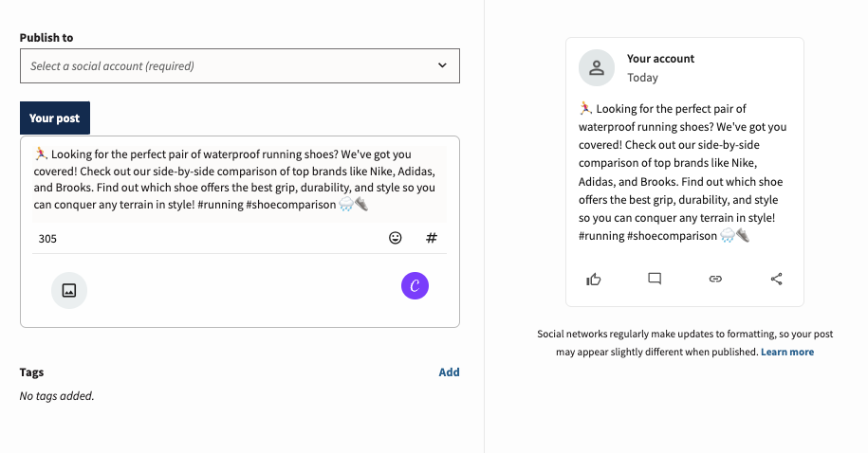Open the emoji picker smiley icon

coord(396,238)
